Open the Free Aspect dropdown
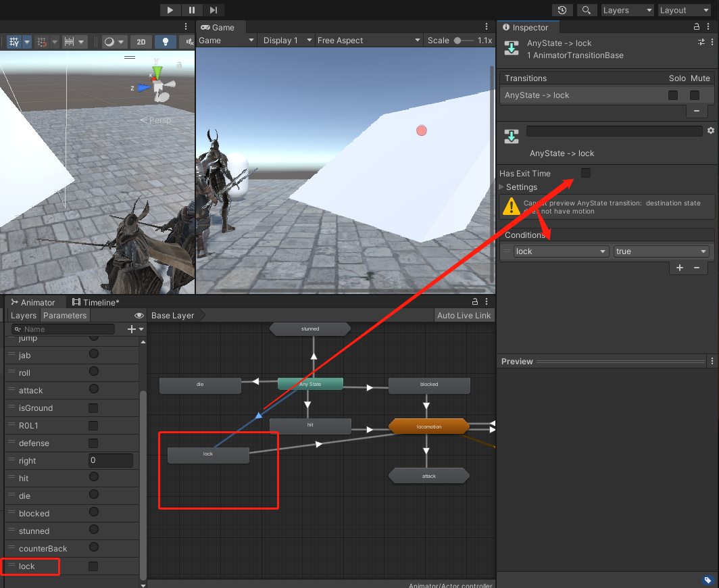The height and width of the screenshot is (588, 719). pos(369,41)
